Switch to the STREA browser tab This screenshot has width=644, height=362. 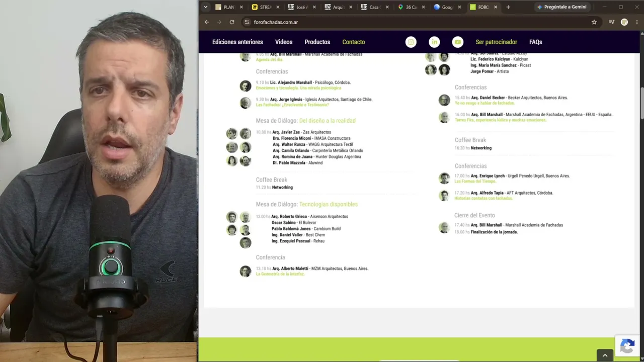pos(265,7)
